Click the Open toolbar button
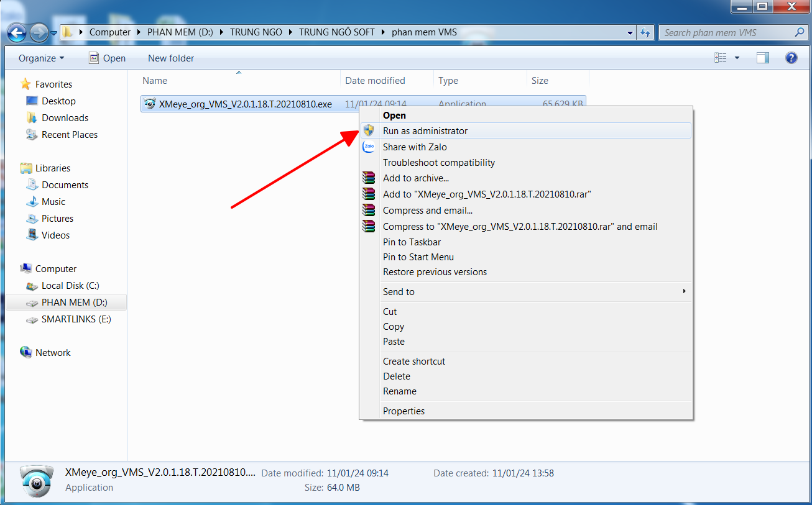Viewport: 812px width, 505px height. (x=107, y=58)
